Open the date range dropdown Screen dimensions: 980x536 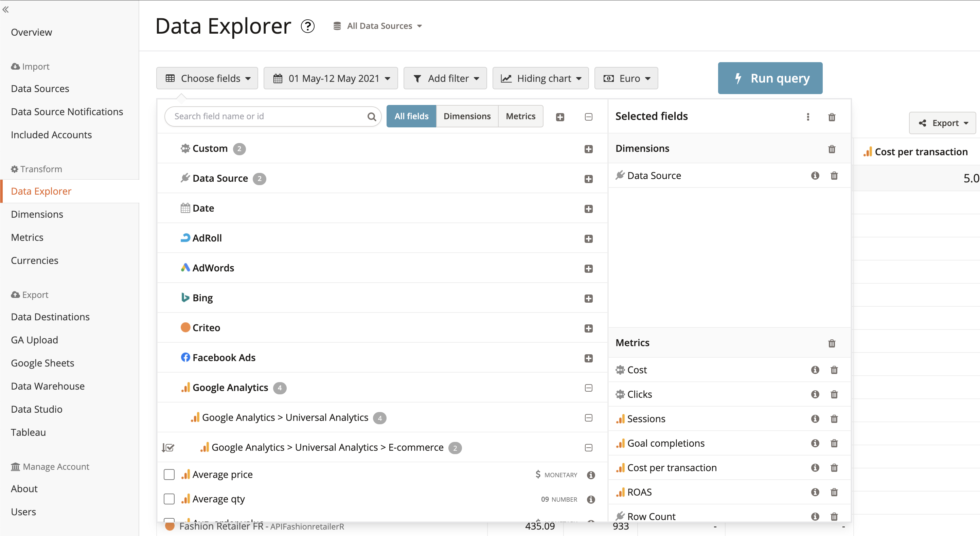click(x=331, y=78)
